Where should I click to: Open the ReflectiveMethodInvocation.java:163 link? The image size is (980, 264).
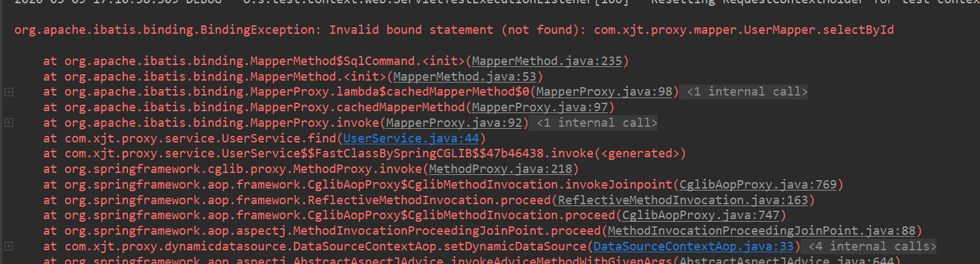point(683,200)
